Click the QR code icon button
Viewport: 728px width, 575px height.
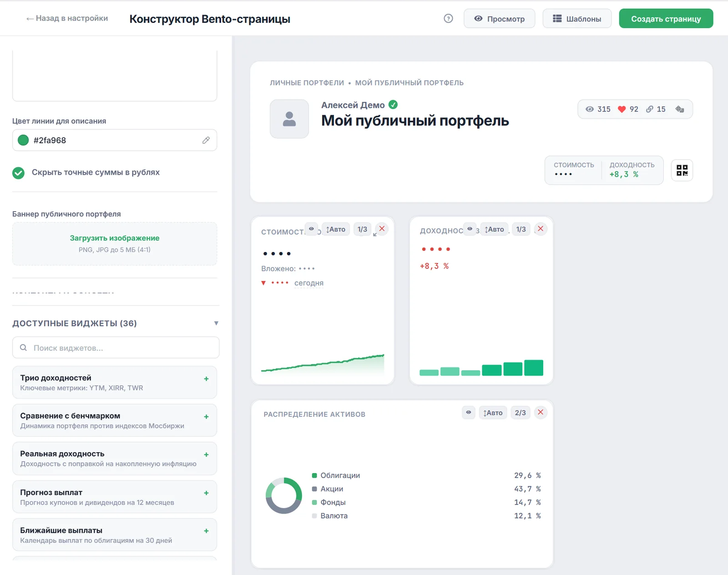pyautogui.click(x=682, y=170)
